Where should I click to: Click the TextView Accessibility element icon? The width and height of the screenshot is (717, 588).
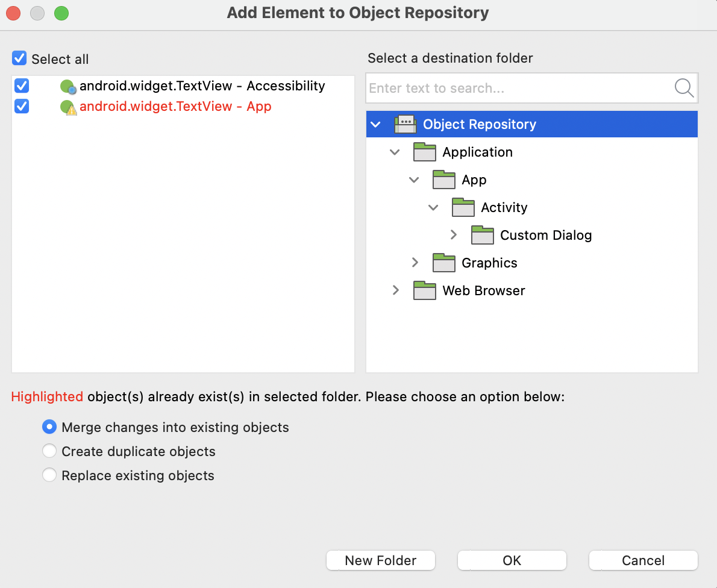tap(67, 86)
